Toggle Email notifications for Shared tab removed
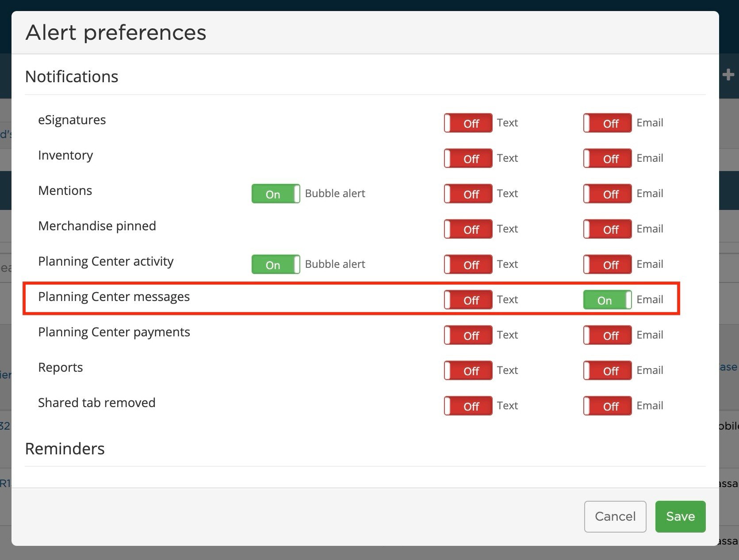 pos(607,406)
